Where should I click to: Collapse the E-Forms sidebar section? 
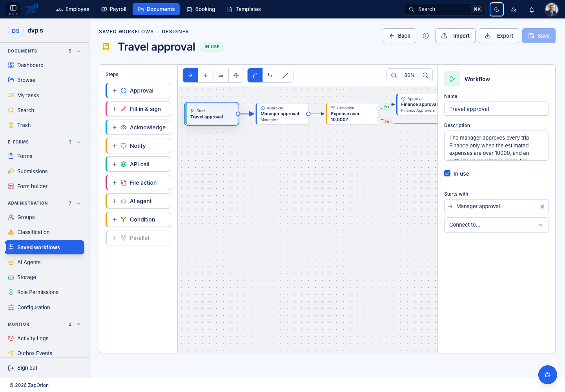[x=78, y=142]
